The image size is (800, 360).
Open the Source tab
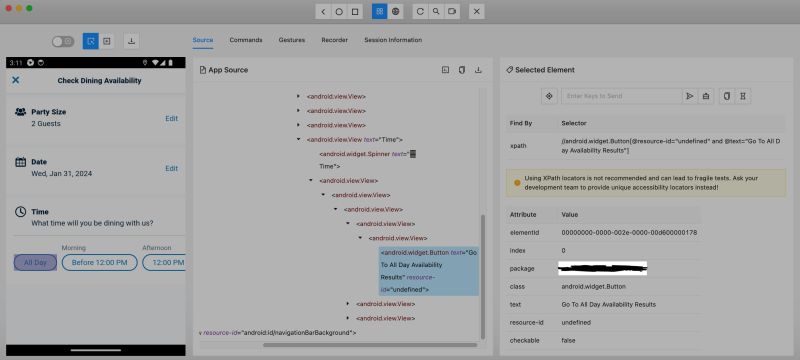pyautogui.click(x=203, y=40)
